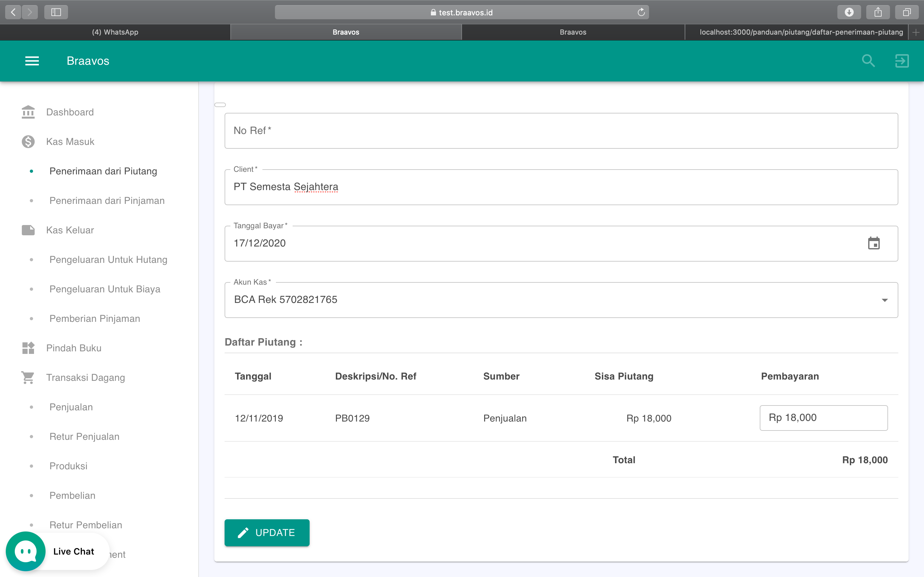
Task: Click the logout icon in header
Action: (902, 61)
